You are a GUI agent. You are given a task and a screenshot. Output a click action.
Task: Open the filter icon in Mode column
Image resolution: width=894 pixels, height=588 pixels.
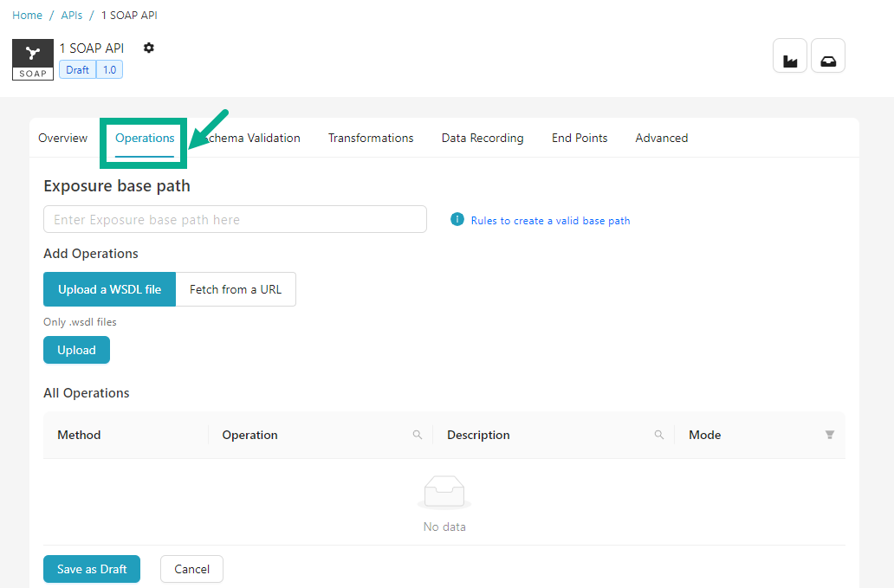tap(830, 435)
